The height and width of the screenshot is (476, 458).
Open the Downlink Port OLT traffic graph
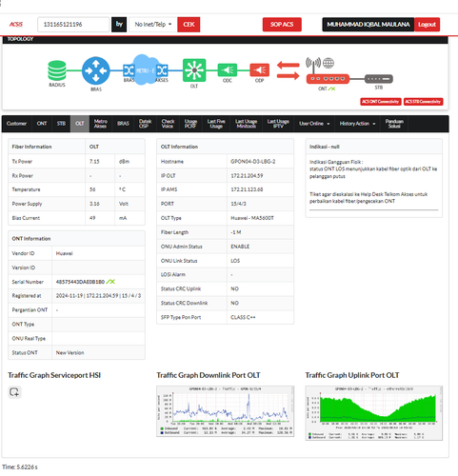[225, 411]
